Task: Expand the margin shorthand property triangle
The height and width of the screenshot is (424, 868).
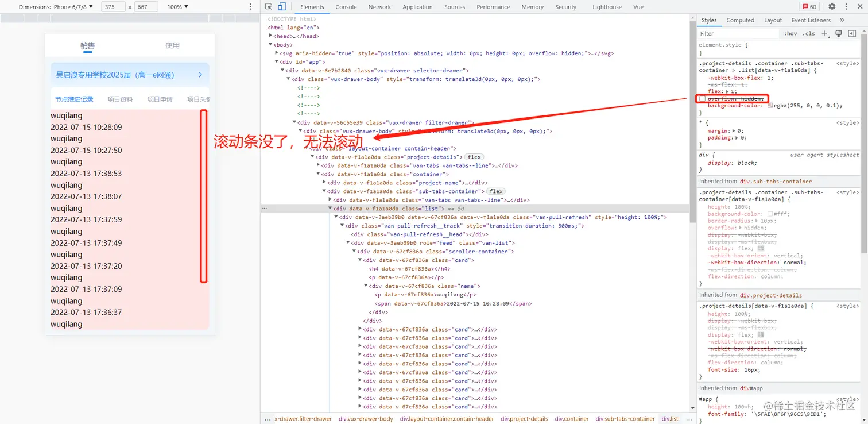Action: pyautogui.click(x=734, y=130)
